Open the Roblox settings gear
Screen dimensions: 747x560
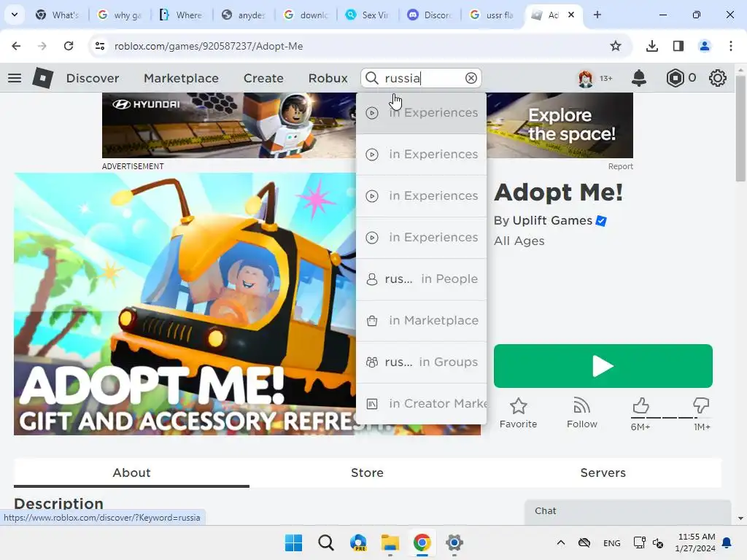pyautogui.click(x=718, y=78)
